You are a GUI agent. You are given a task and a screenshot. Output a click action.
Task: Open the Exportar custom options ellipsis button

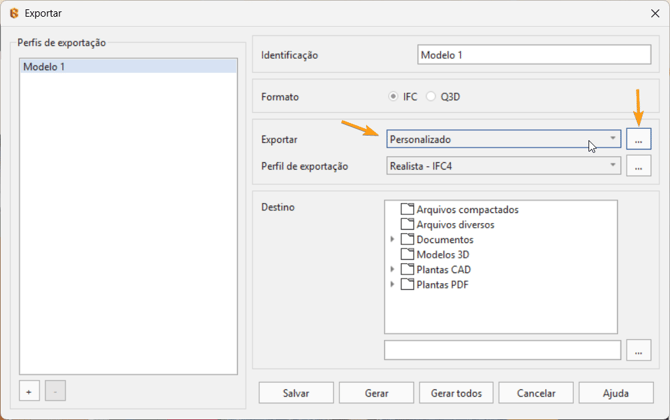click(638, 140)
